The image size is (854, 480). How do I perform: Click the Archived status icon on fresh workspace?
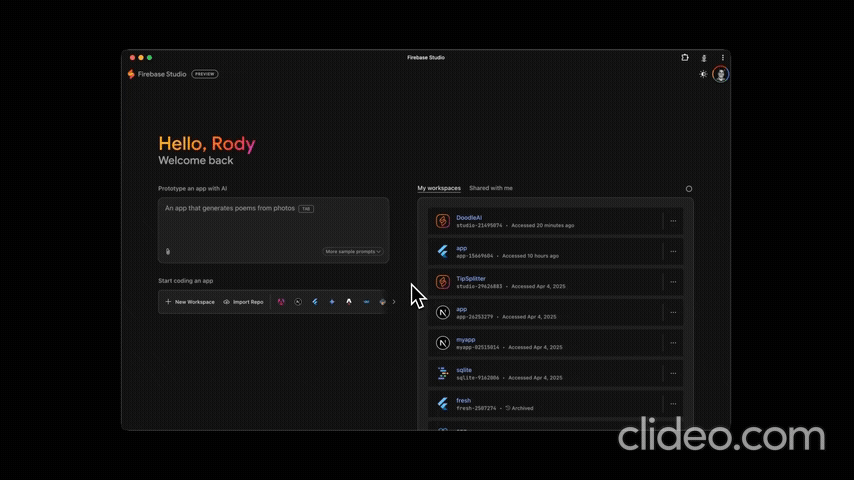[x=508, y=408]
